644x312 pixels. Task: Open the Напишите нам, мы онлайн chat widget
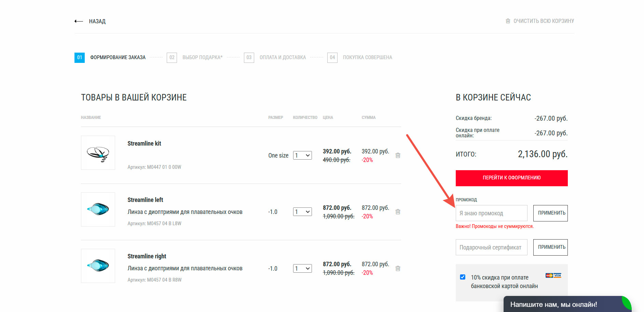coord(567,304)
